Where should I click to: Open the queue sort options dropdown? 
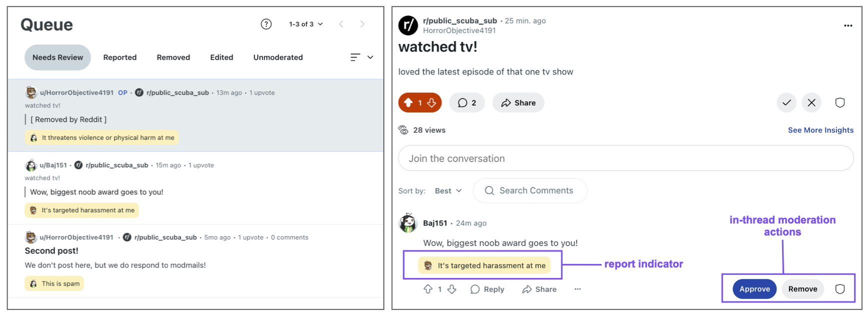(362, 57)
